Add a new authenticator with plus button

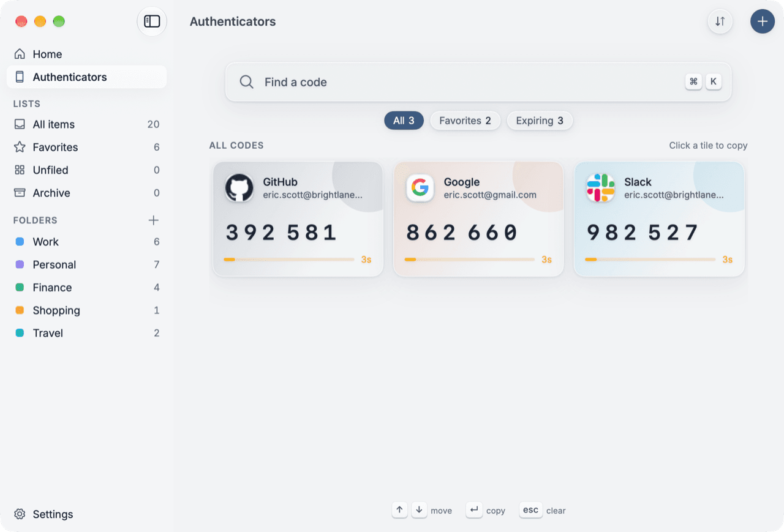click(x=763, y=21)
